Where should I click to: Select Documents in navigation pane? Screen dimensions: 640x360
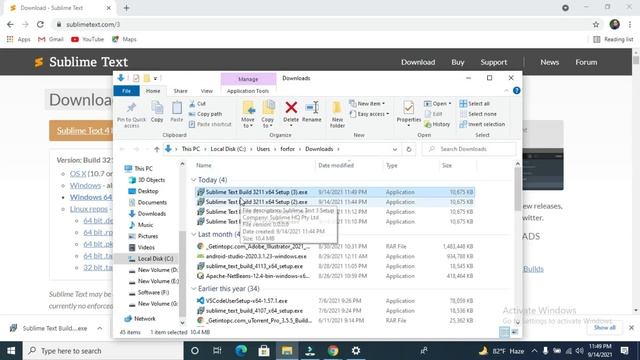(x=147, y=202)
